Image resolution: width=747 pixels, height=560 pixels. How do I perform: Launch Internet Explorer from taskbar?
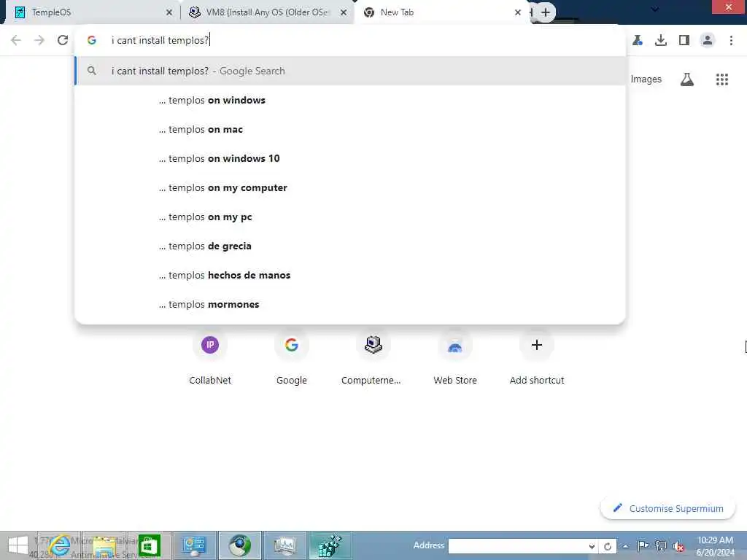(60, 545)
